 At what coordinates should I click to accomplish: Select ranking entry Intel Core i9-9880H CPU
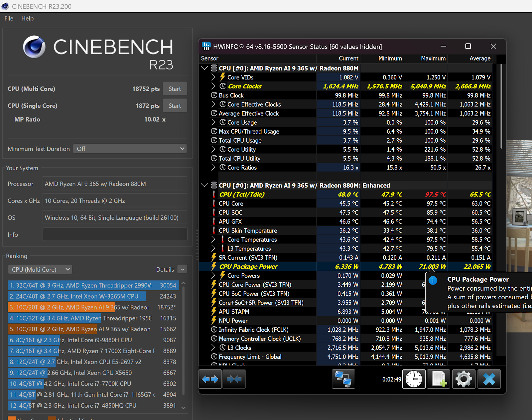(93, 340)
